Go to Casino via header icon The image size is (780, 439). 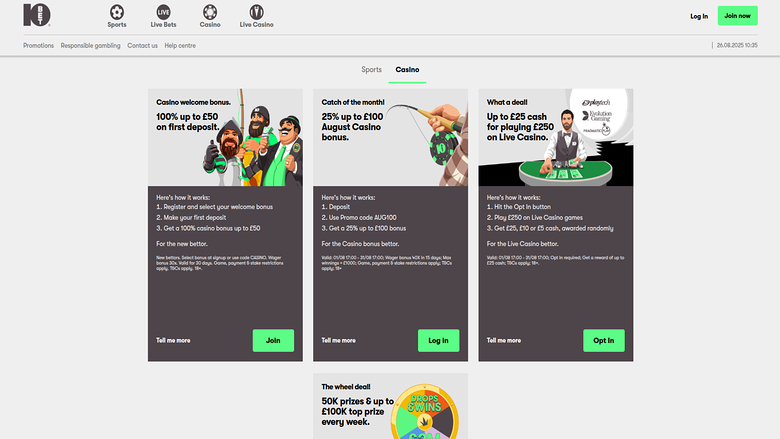[210, 16]
